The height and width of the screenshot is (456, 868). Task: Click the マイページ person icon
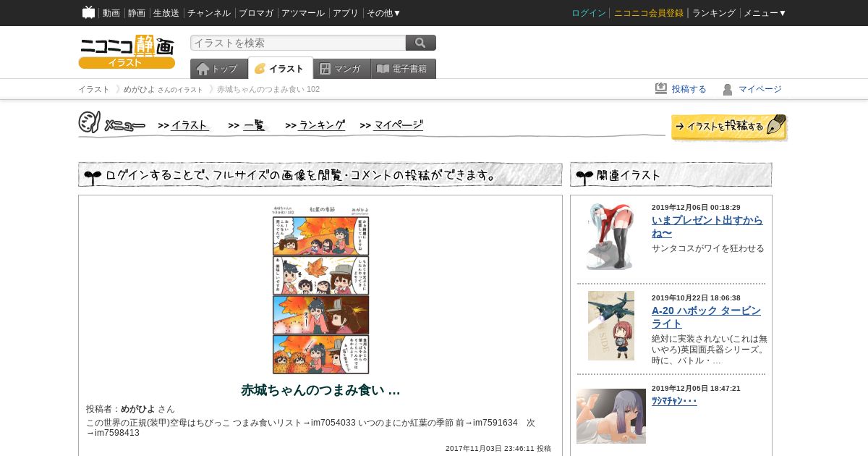point(728,89)
